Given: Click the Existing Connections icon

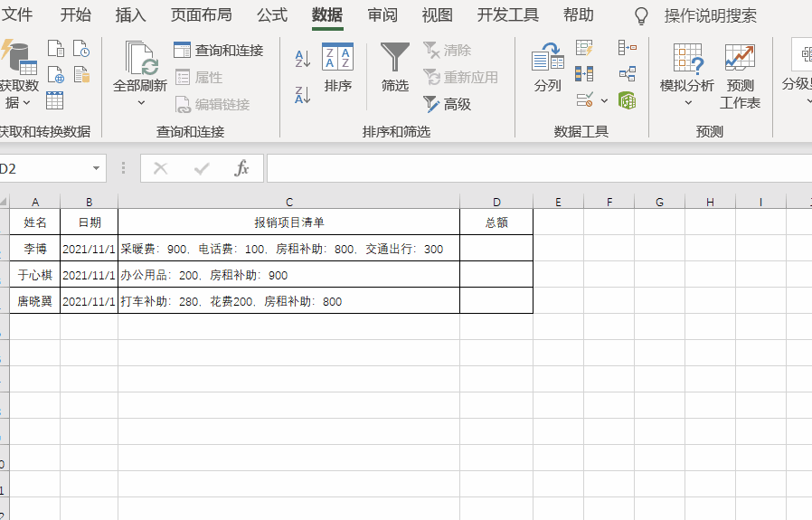Looking at the screenshot, I should point(81,74).
